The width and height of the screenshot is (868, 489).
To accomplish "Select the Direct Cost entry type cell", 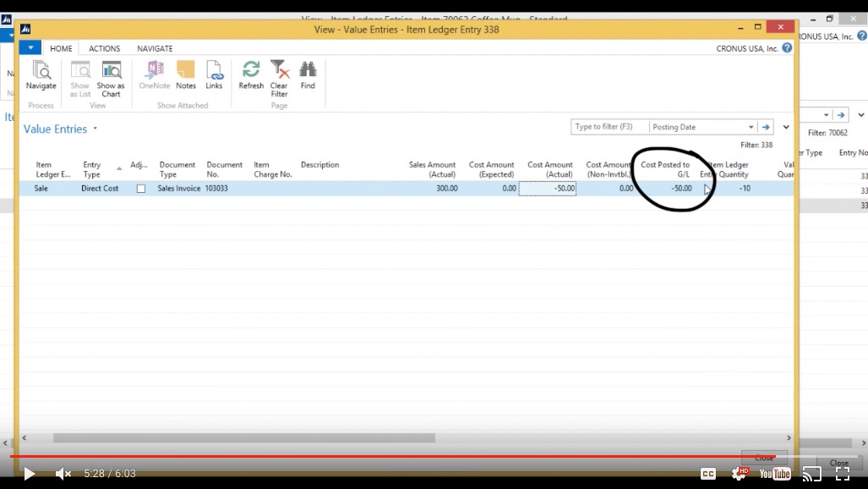I will (100, 189).
